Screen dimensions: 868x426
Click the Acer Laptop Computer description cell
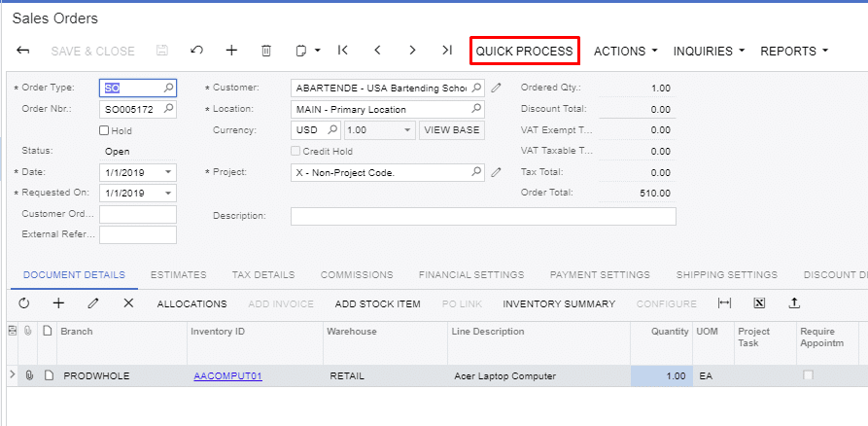coord(539,376)
